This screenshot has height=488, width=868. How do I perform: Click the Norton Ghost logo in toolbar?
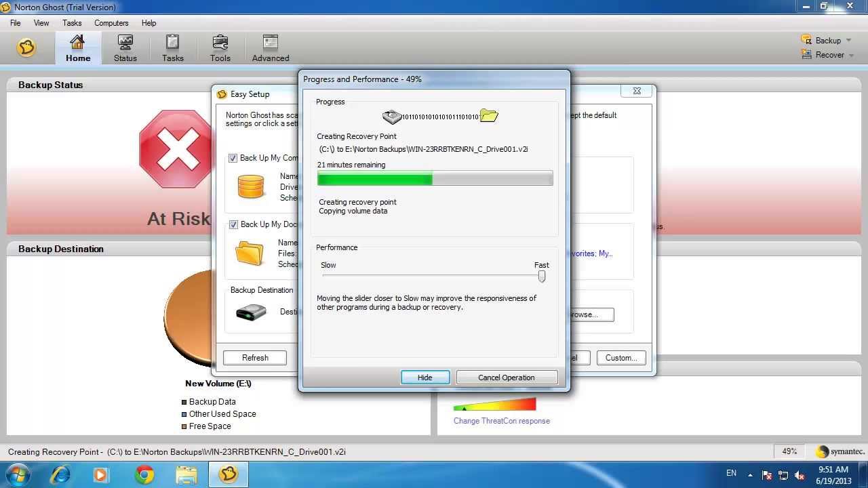26,47
